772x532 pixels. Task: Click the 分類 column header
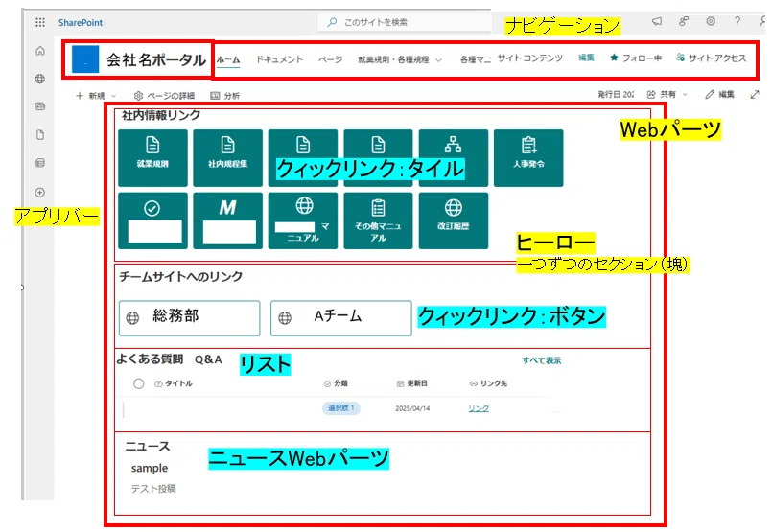pos(336,383)
